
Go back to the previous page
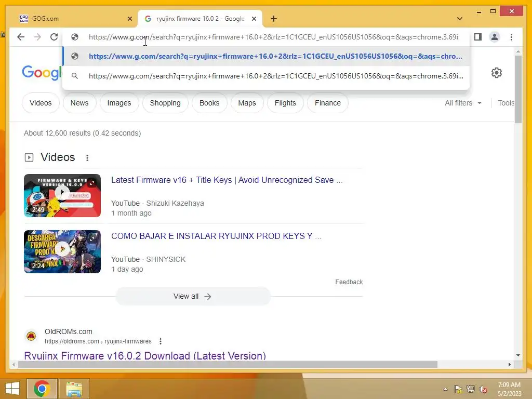click(21, 37)
